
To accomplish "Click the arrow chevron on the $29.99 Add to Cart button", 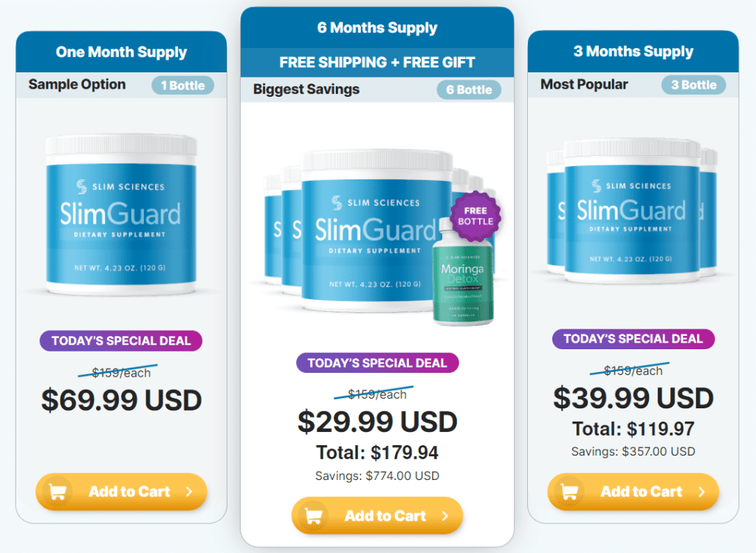I will pyautogui.click(x=445, y=516).
